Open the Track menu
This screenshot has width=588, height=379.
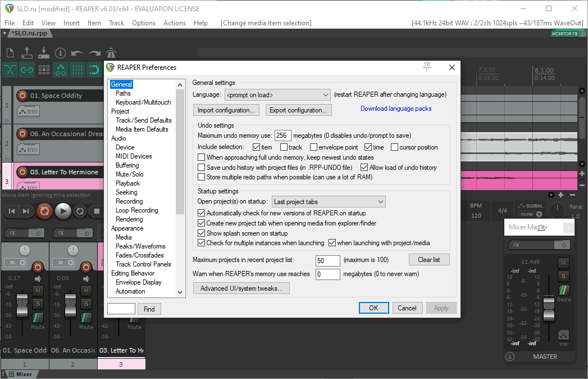pos(116,23)
